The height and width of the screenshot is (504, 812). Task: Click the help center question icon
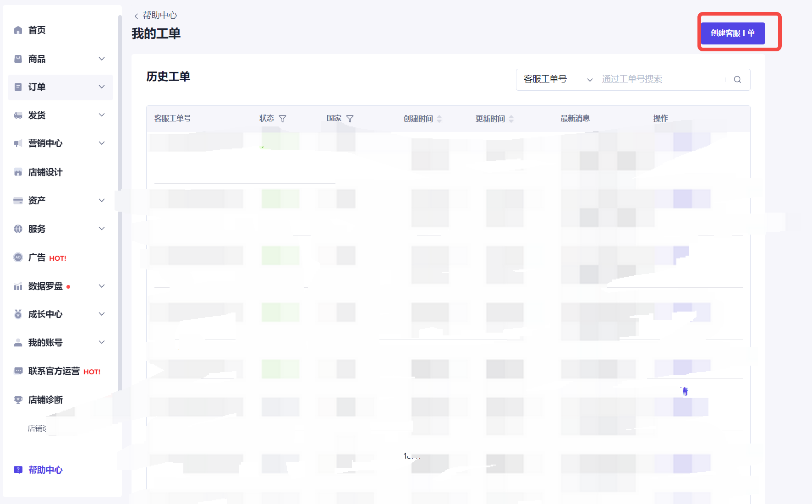(x=18, y=470)
